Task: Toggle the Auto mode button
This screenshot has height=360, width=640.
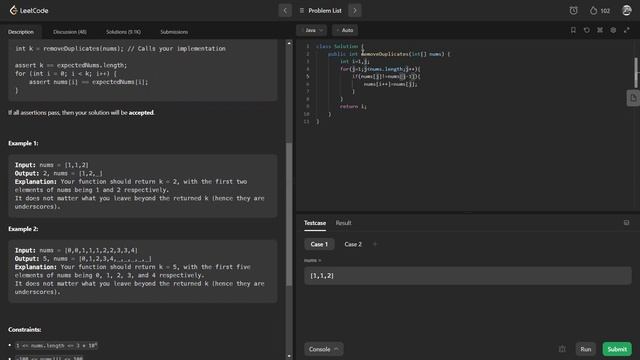Action: pyautogui.click(x=345, y=30)
